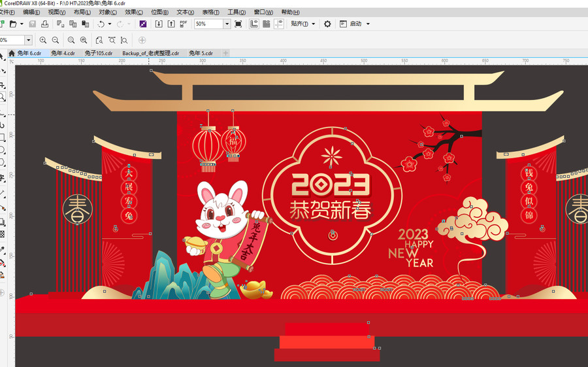
Task: Export the file with the Export icon
Action: tap(171, 24)
